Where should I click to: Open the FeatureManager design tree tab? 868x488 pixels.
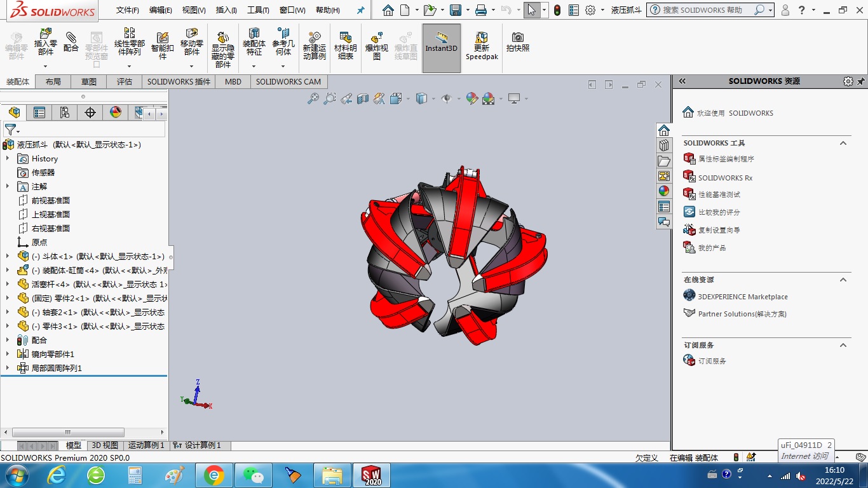14,112
